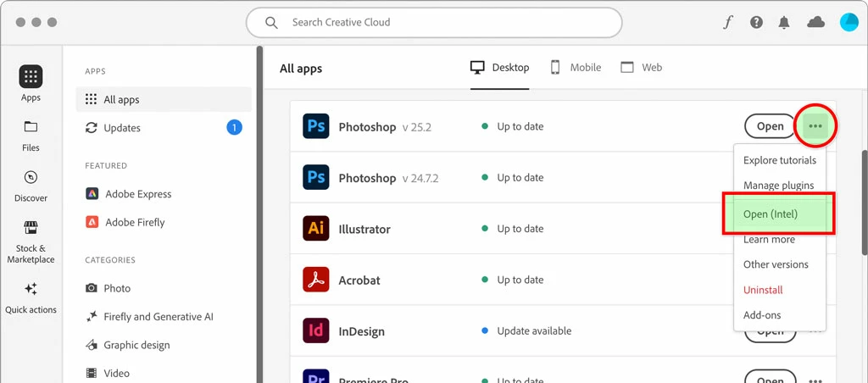Open the Apps section in sidebar

31,84
